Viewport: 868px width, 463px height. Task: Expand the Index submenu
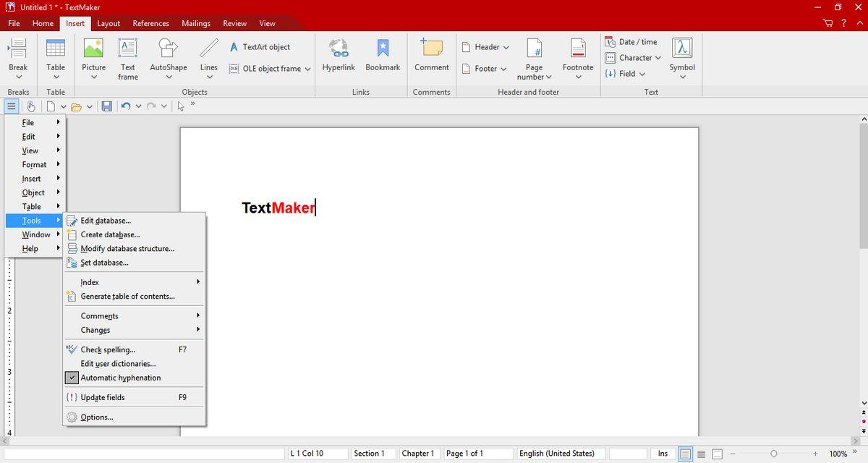(135, 282)
